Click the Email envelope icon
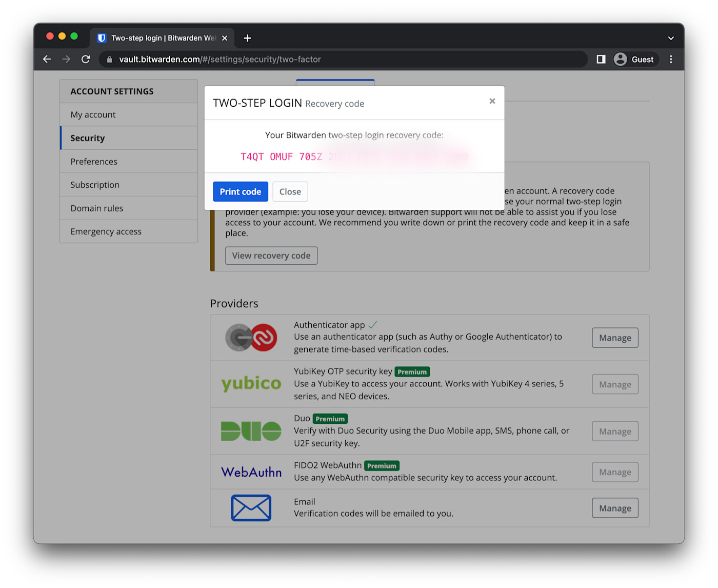Image resolution: width=718 pixels, height=588 pixels. (x=251, y=507)
